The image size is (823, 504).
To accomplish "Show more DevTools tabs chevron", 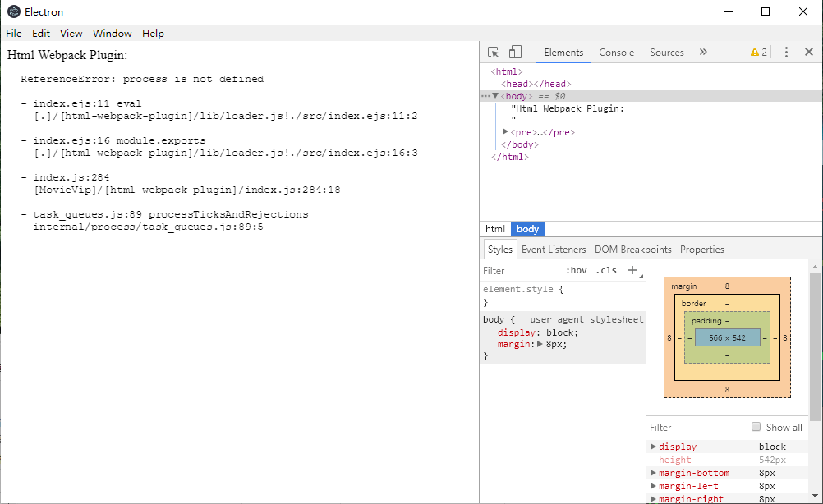I will tap(703, 52).
